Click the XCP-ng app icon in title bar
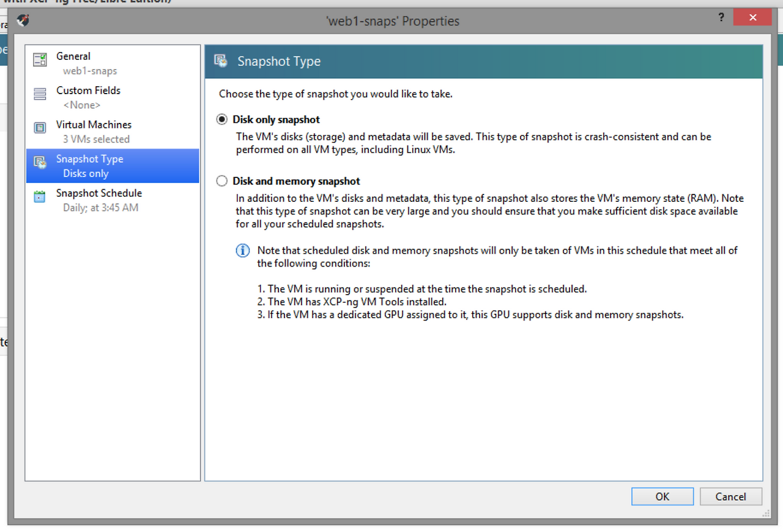This screenshot has width=783, height=532. click(x=23, y=21)
